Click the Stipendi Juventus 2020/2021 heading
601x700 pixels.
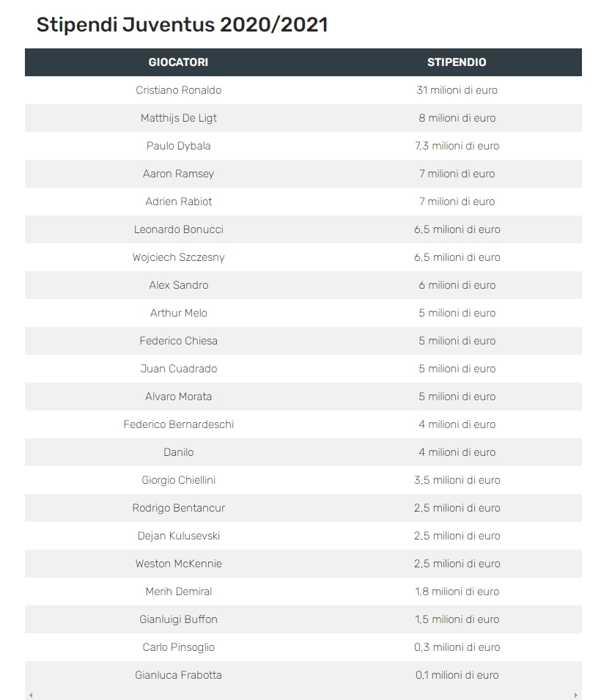[182, 24]
